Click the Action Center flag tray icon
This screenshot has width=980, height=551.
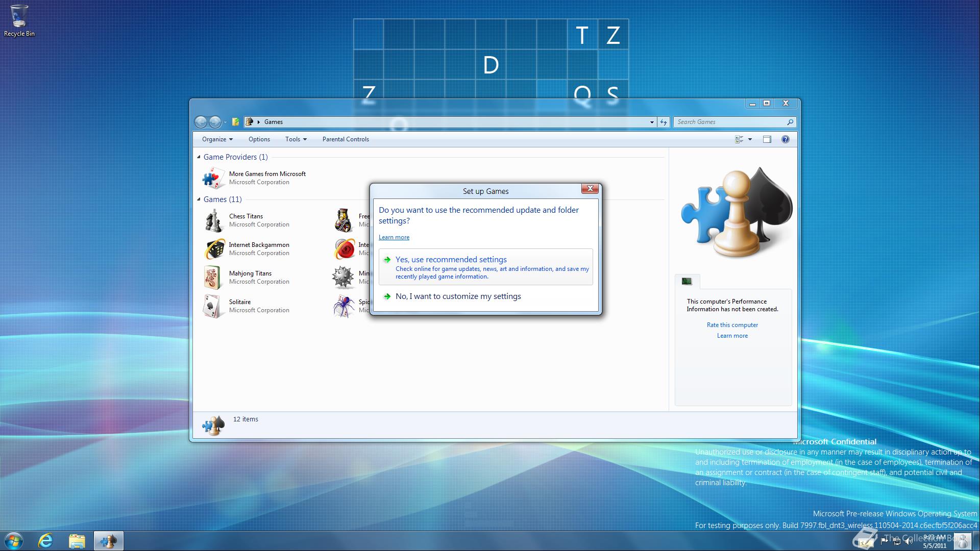pos(885,541)
